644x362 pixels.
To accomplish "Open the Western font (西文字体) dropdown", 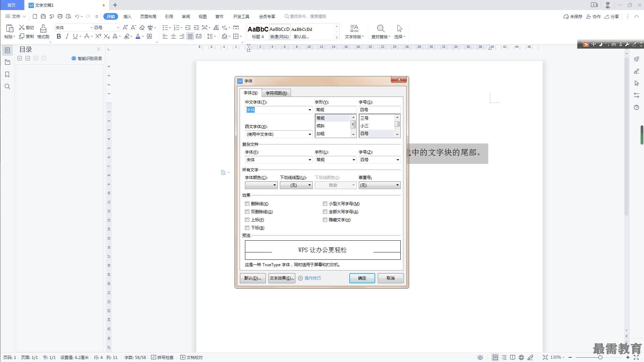I will 310,134.
